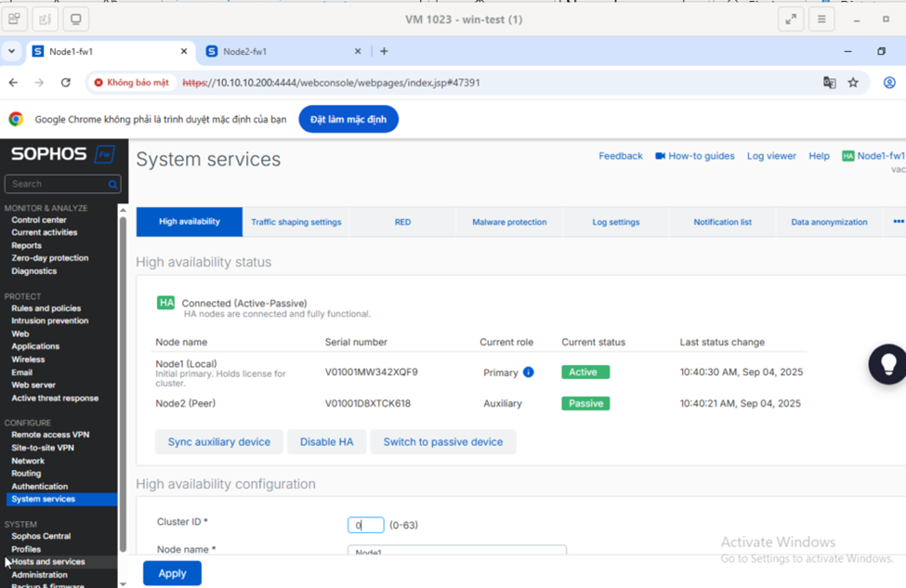The width and height of the screenshot is (906, 588).
Task: Switch to Traffic shaping settings tab
Action: pyautogui.click(x=295, y=222)
